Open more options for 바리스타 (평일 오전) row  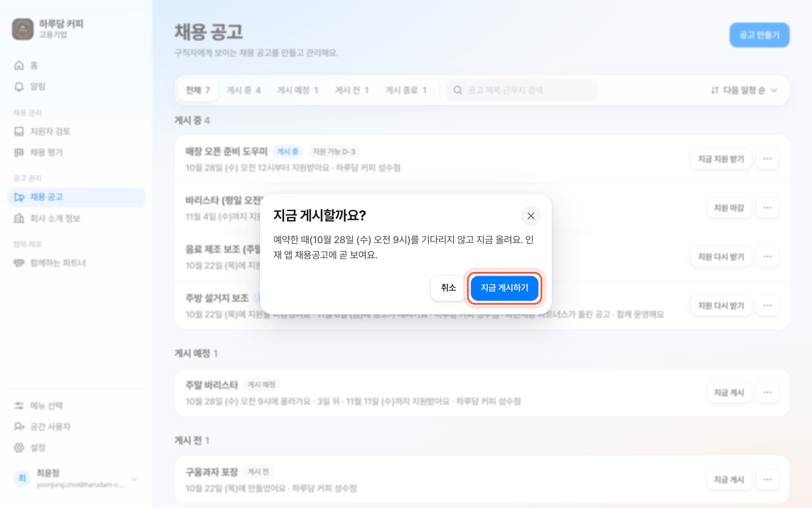pyautogui.click(x=767, y=208)
